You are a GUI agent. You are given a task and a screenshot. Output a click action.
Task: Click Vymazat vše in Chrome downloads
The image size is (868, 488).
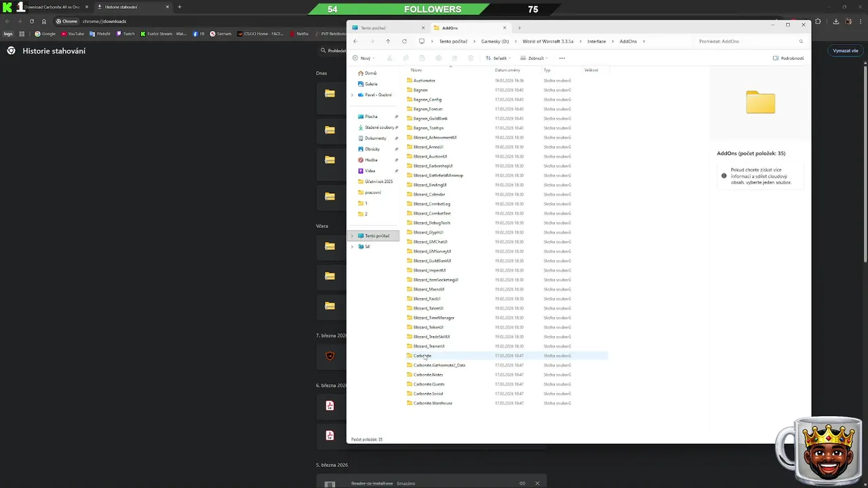tap(846, 51)
